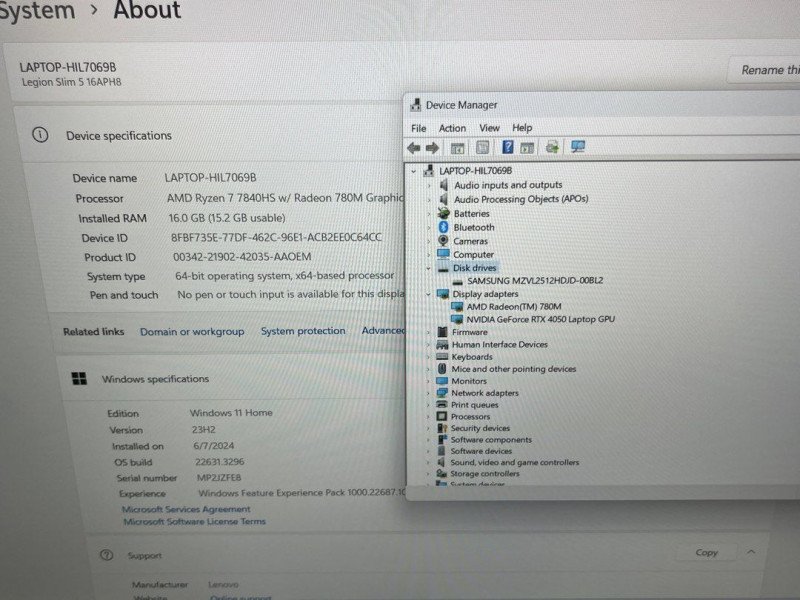Open the Domain or workgroup link
Screen dimensions: 800x600
[192, 332]
